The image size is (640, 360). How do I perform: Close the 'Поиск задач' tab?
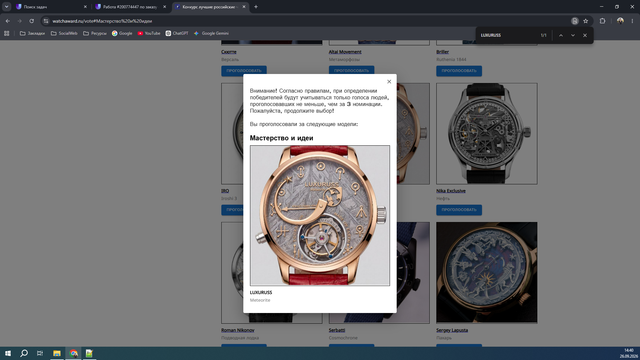(x=85, y=7)
